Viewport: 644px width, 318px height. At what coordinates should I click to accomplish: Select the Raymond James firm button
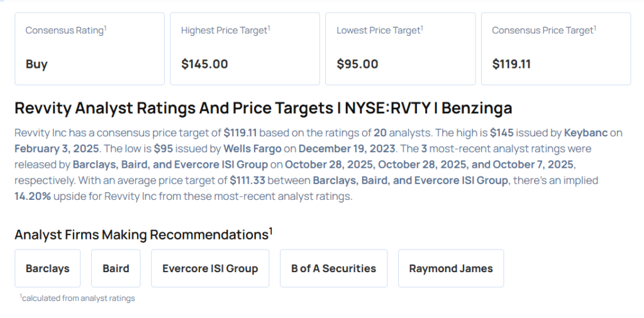click(451, 268)
